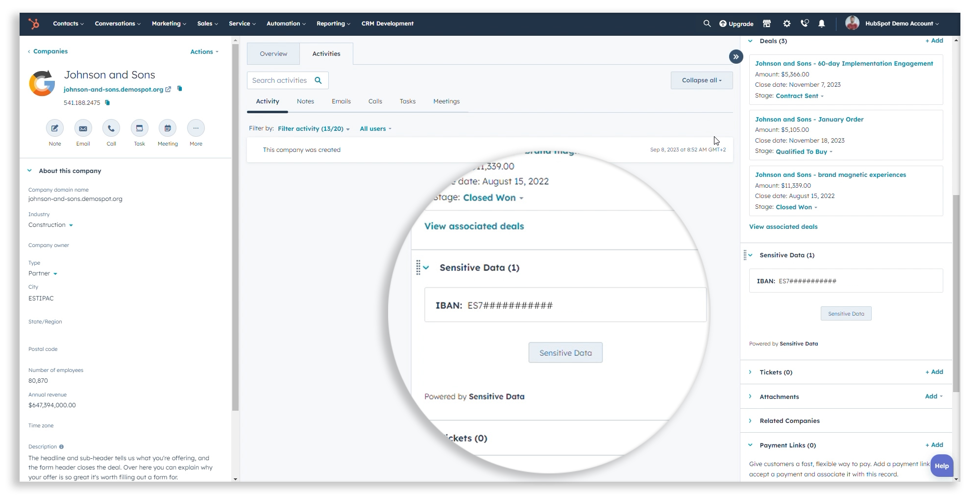
Task: Open settings gear icon
Action: point(786,24)
